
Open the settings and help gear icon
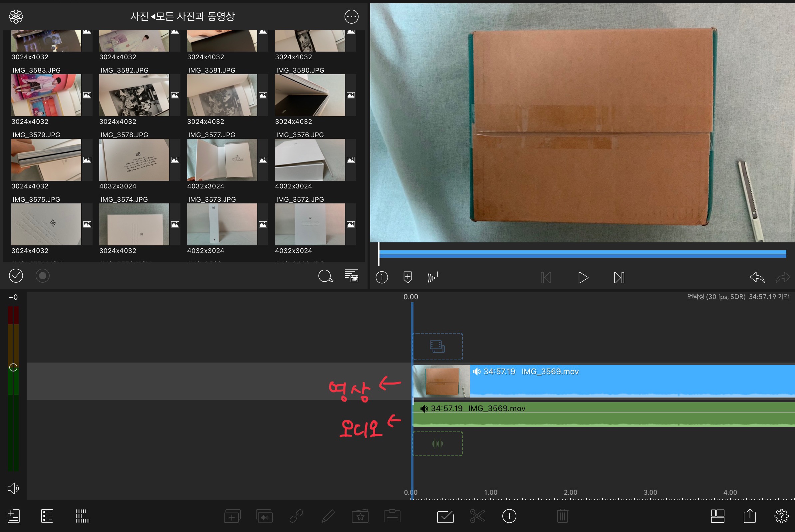tap(781, 516)
